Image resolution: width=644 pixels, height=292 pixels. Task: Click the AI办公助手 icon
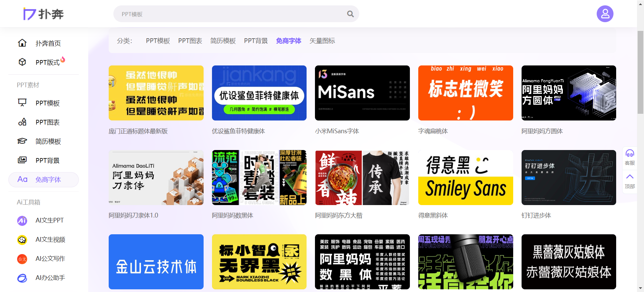22,278
